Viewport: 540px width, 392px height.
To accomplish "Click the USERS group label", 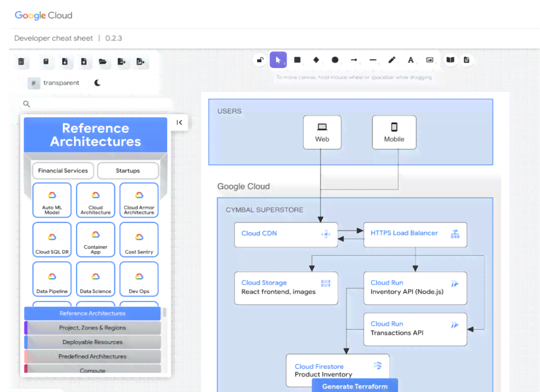I will click(229, 111).
